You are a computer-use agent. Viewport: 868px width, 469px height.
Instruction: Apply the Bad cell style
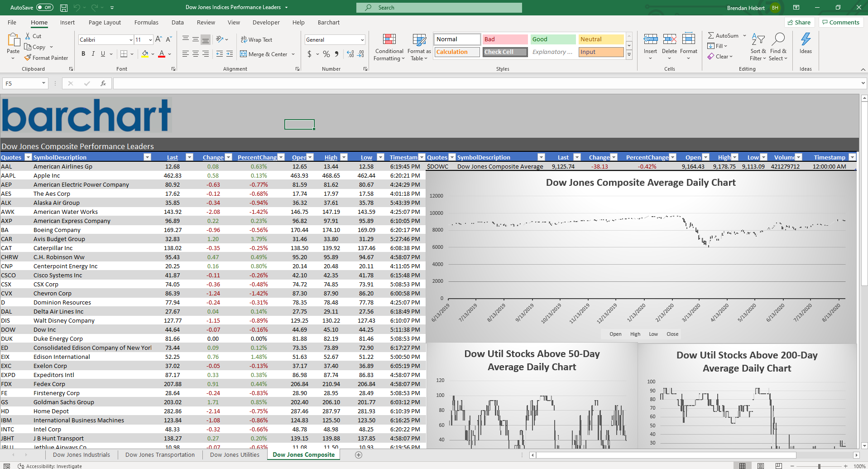(x=505, y=39)
